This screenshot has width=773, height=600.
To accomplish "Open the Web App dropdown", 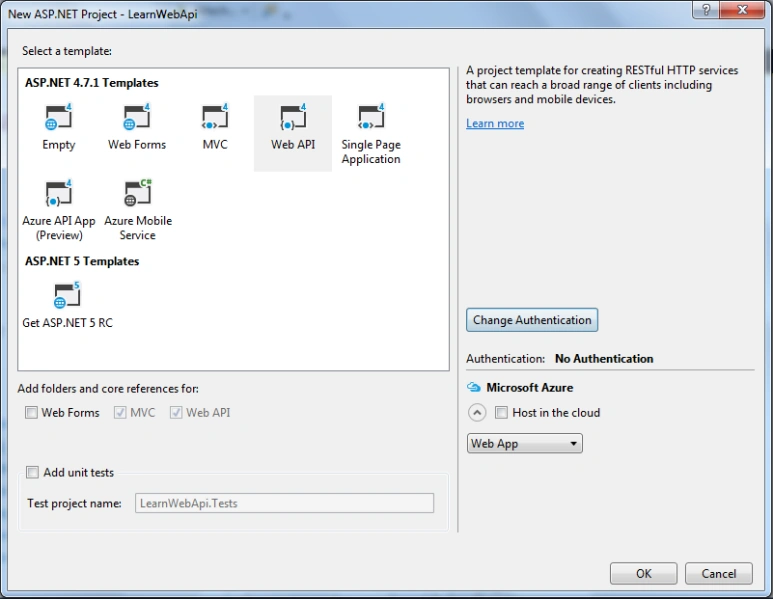I will [x=525, y=443].
